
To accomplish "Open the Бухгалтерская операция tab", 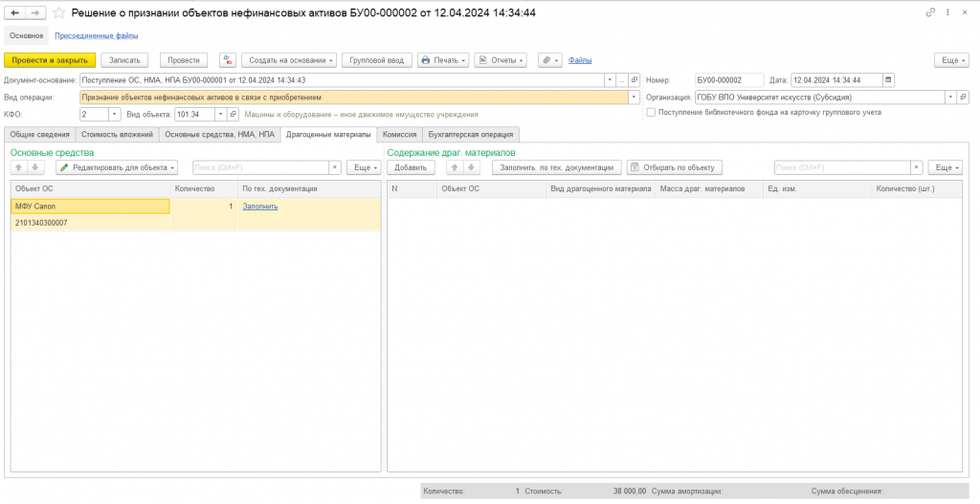I will (x=471, y=134).
